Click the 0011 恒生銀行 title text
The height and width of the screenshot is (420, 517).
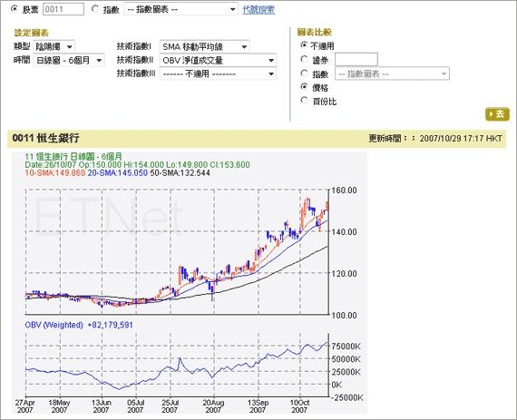click(46, 138)
